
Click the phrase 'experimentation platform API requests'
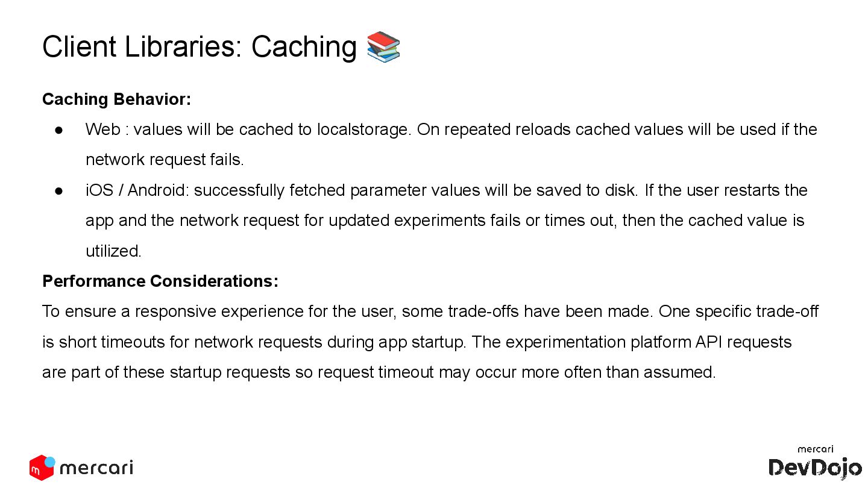649,342
